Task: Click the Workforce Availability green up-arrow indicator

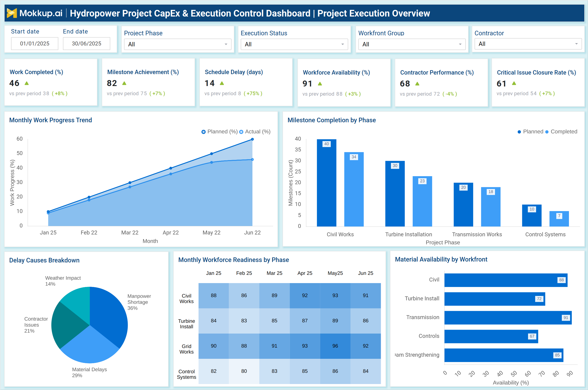Action: point(320,84)
